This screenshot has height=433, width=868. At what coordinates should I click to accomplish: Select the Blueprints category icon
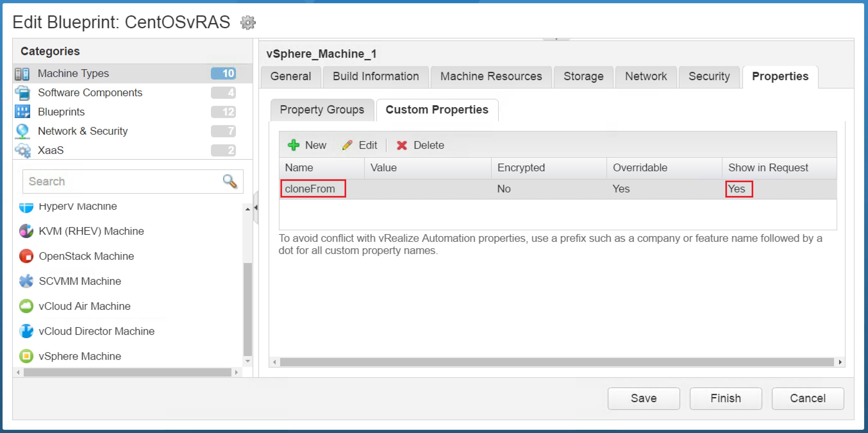22,112
